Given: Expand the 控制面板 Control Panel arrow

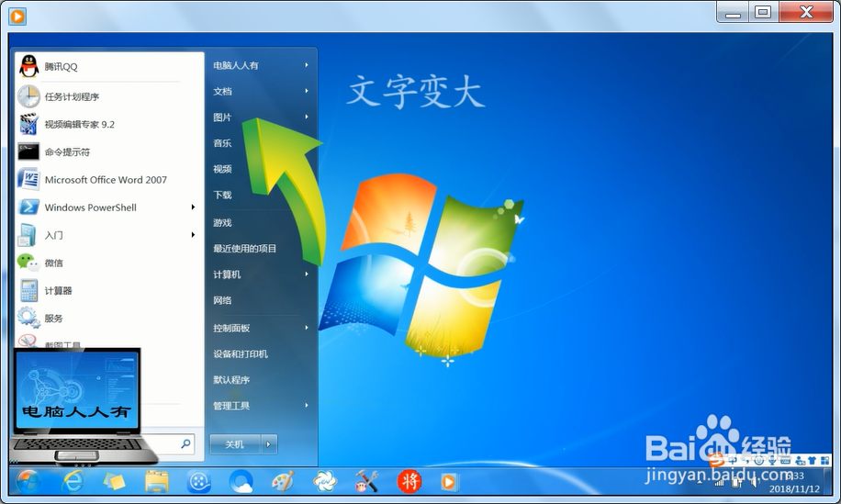Looking at the screenshot, I should (x=307, y=328).
